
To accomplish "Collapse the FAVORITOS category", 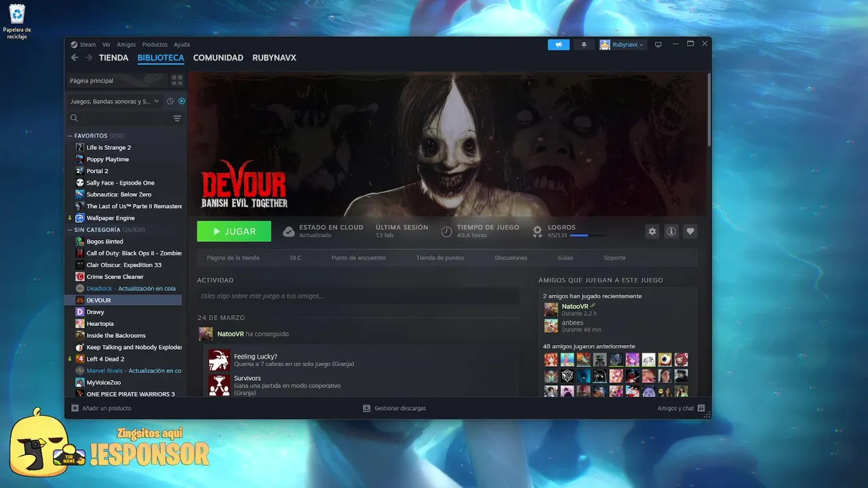I will (70, 136).
